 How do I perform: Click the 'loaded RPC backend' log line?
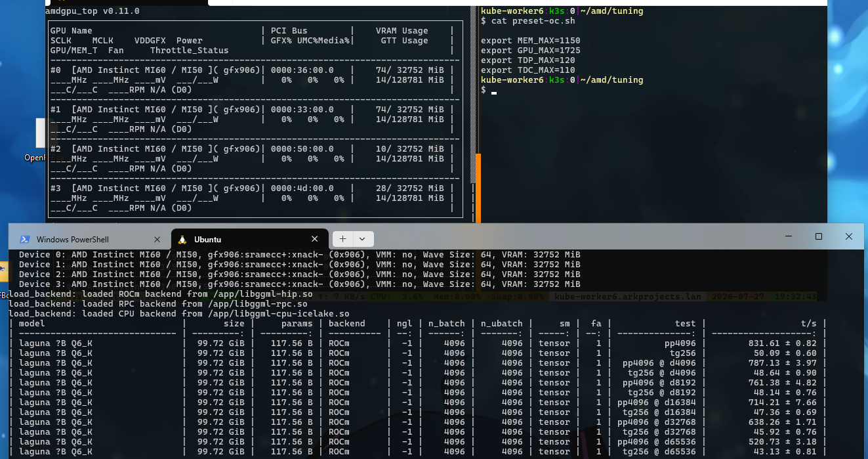pos(158,304)
